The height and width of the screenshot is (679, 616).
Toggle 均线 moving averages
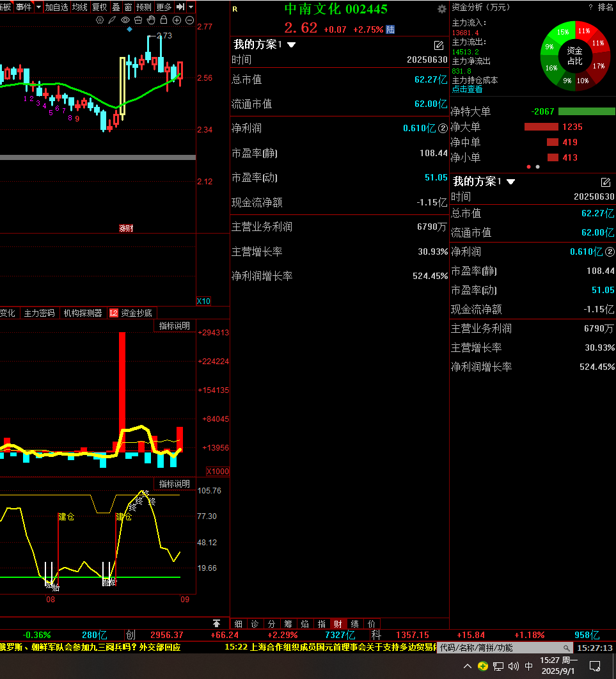tap(80, 7)
